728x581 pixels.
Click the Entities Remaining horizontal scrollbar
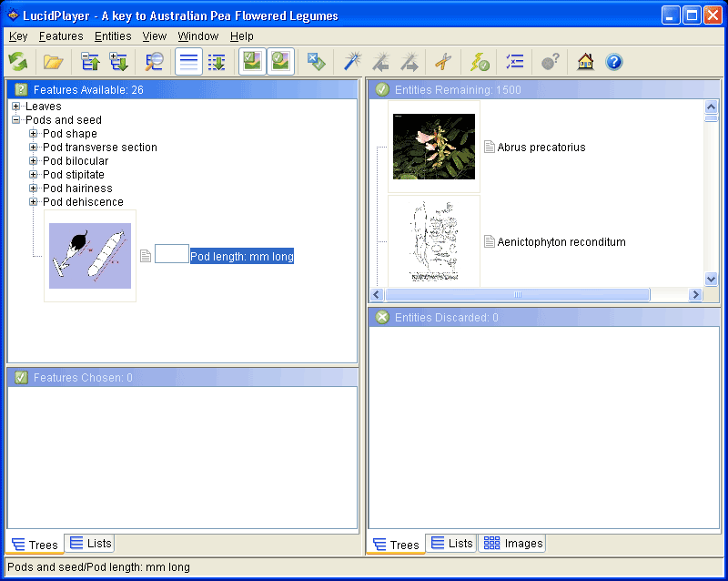pos(517,295)
